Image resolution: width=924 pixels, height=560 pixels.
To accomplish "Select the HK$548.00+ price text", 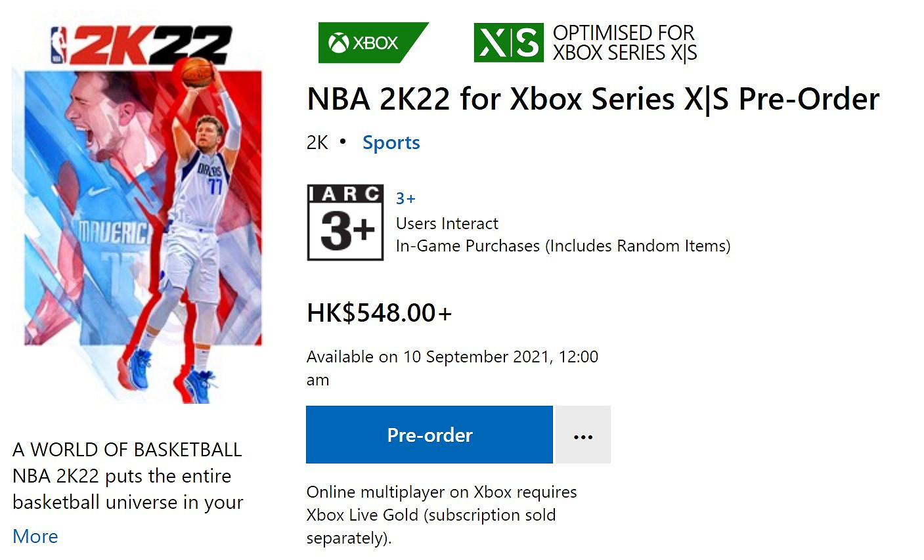I will (378, 312).
